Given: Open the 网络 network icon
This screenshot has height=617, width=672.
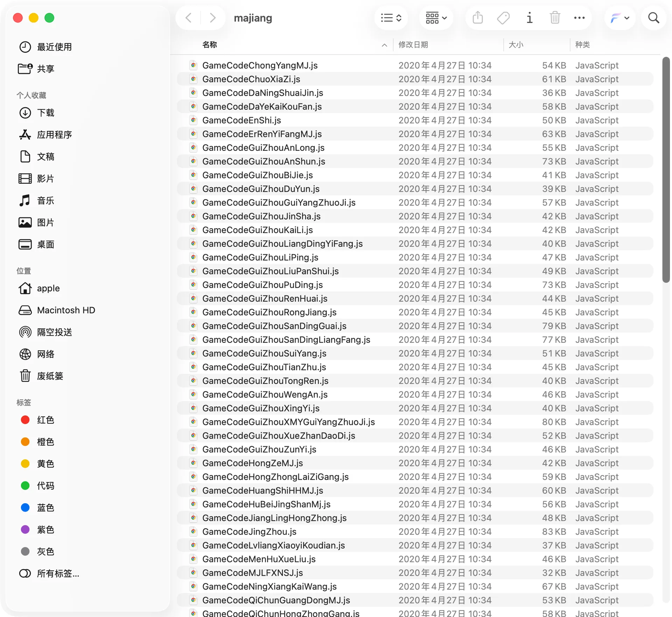Looking at the screenshot, I should (x=25, y=354).
